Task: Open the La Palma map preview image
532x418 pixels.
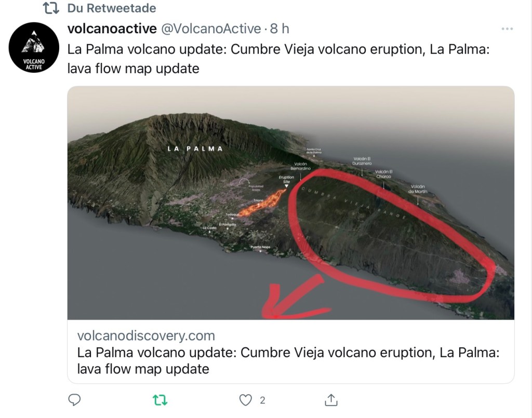Action: 291,203
